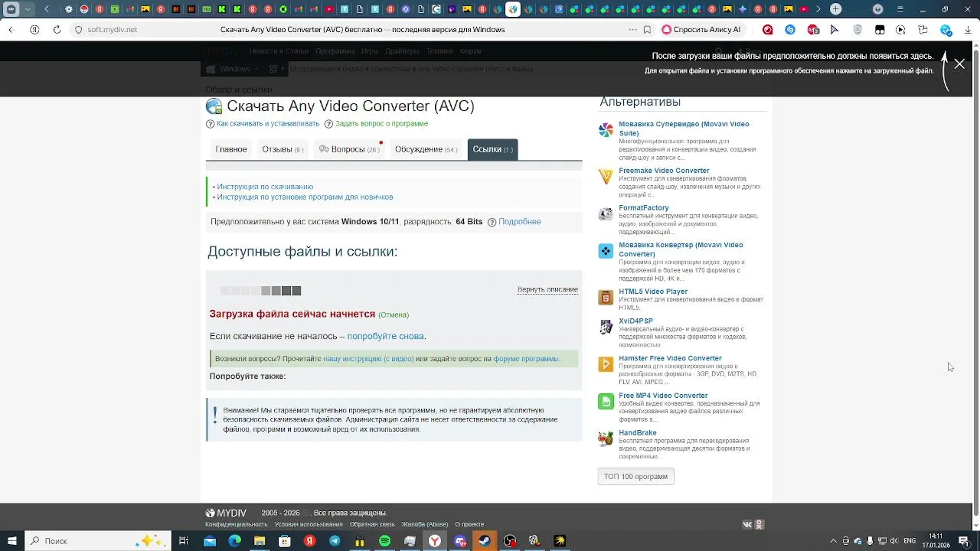Image resolution: width=980 pixels, height=551 pixels.
Task: Open Мовавика Конвертер (Movavi Video Converter) link
Action: coord(681,249)
